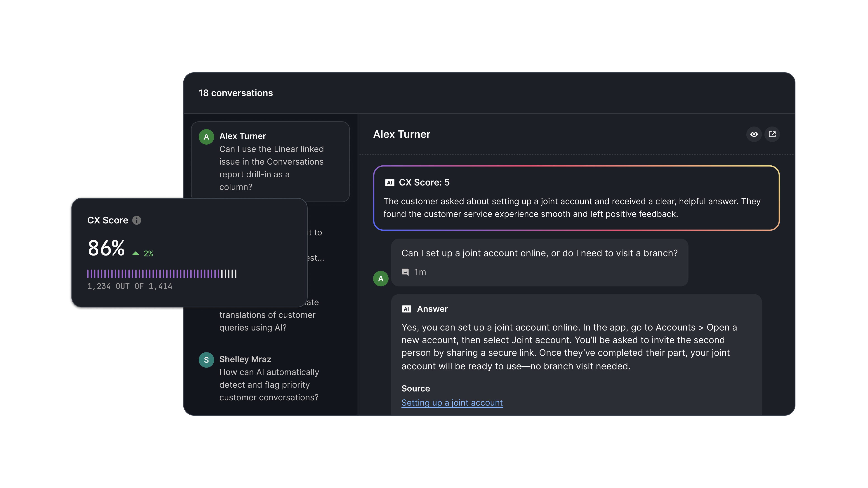
Task: Click the CX Score: 5 summary card
Action: click(x=576, y=198)
